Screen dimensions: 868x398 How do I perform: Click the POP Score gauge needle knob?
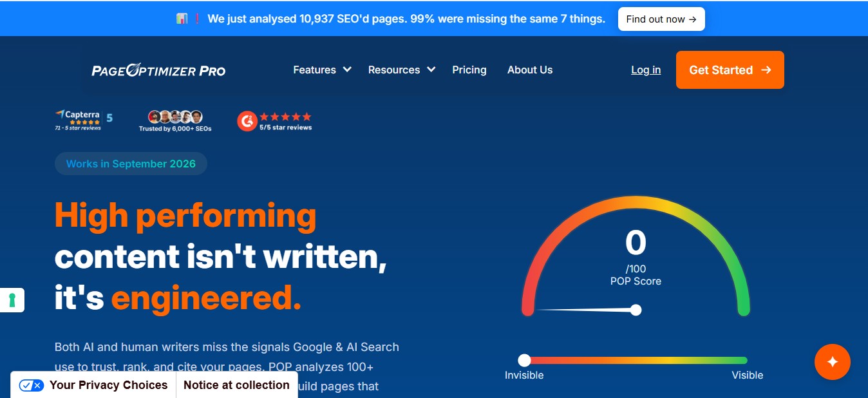(636, 310)
